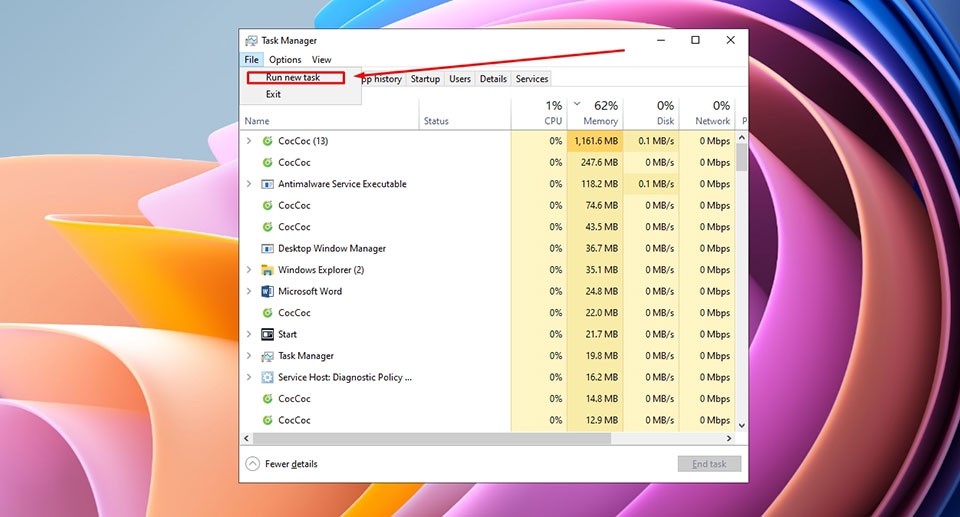Viewport: 960px width, 517px height.
Task: Open the View menu
Action: point(321,59)
